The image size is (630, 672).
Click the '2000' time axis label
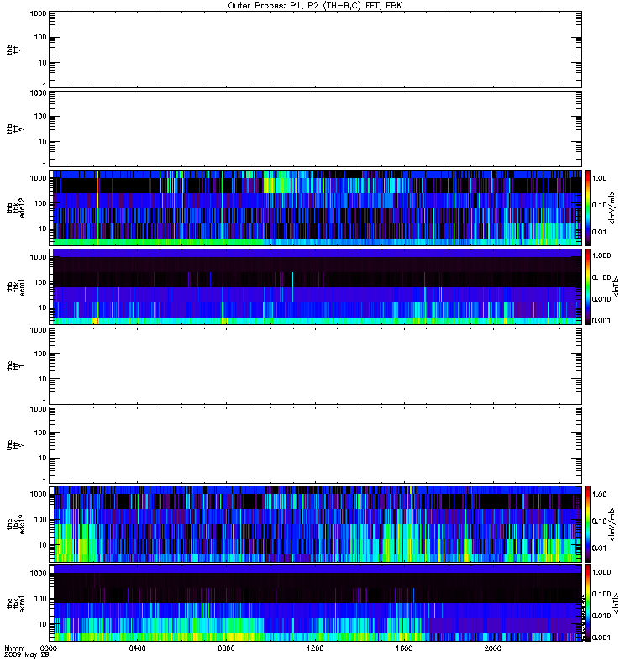point(493,648)
